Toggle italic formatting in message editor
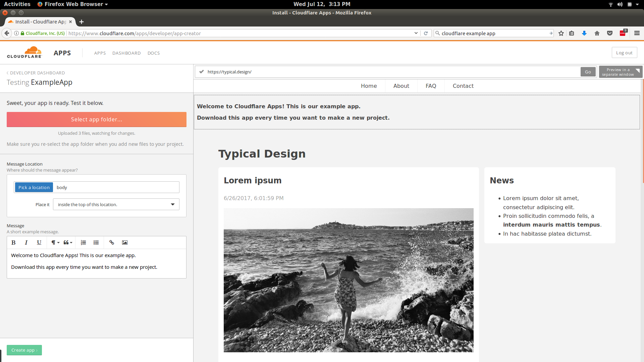 coord(26,243)
